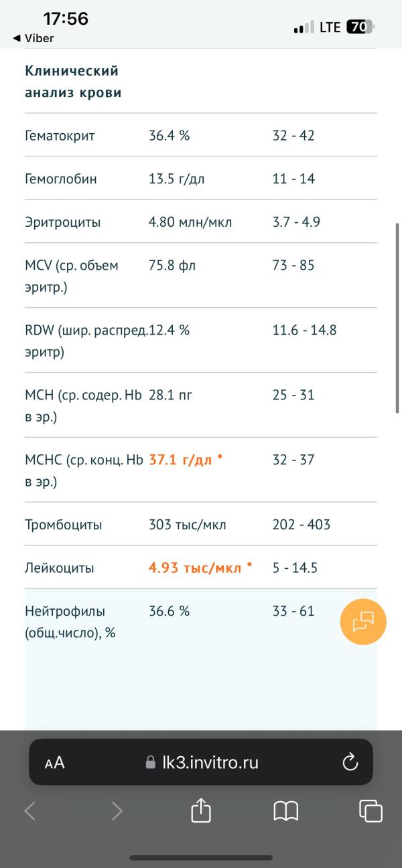Tap the padlock icon in address bar
This screenshot has width=402, height=868.
(151, 762)
